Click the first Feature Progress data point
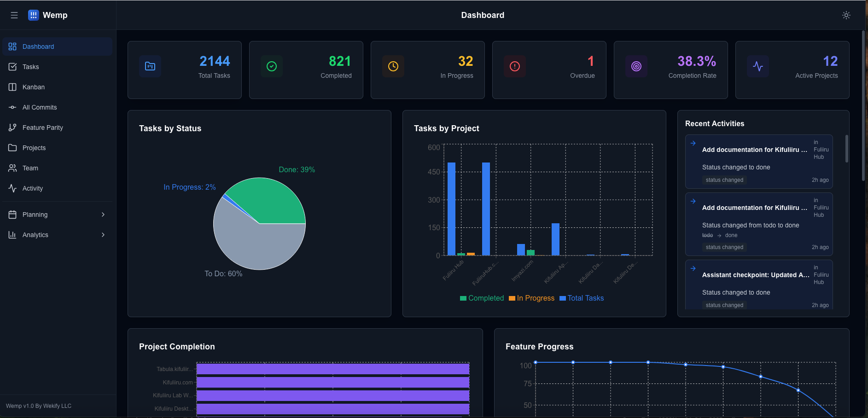The height and width of the screenshot is (418, 868). click(x=536, y=362)
